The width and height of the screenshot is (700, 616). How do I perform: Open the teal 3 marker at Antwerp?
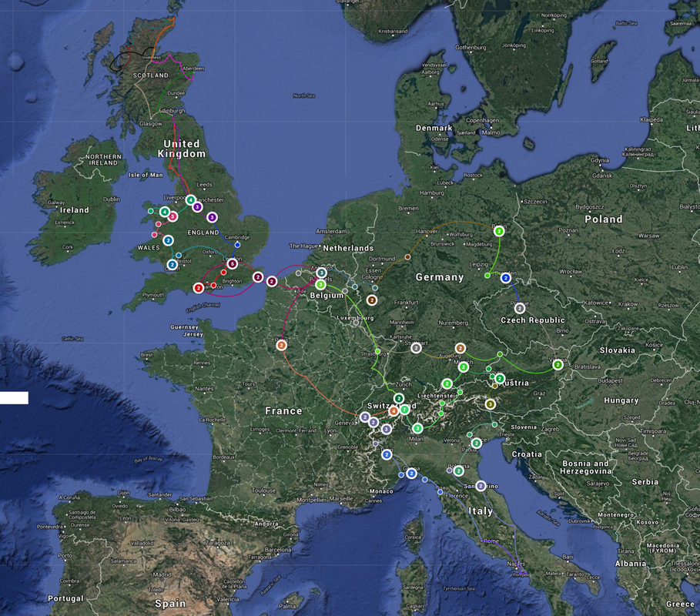pyautogui.click(x=321, y=273)
